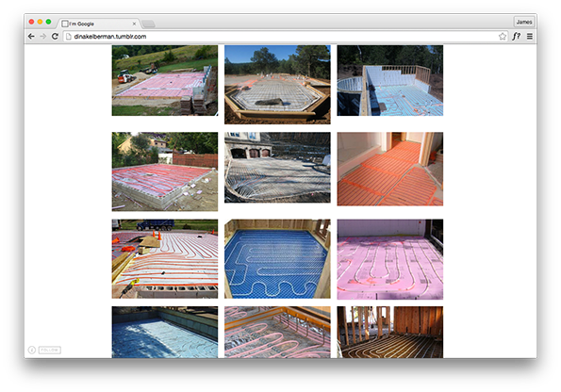The height and width of the screenshot is (392, 561).
Task: Open the James profile button
Action: click(x=524, y=22)
